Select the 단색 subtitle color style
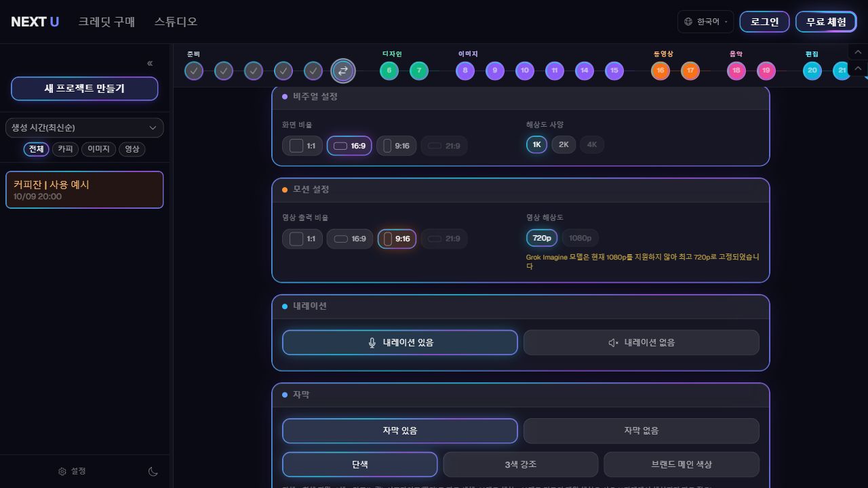Viewport: 868px width, 488px height. (360, 465)
